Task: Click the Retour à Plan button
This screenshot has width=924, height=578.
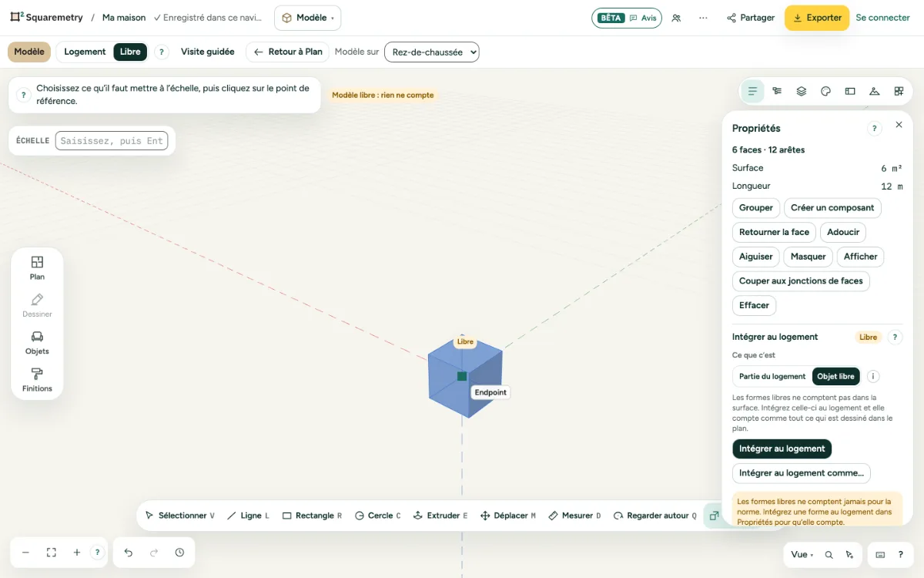Action: coord(288,52)
